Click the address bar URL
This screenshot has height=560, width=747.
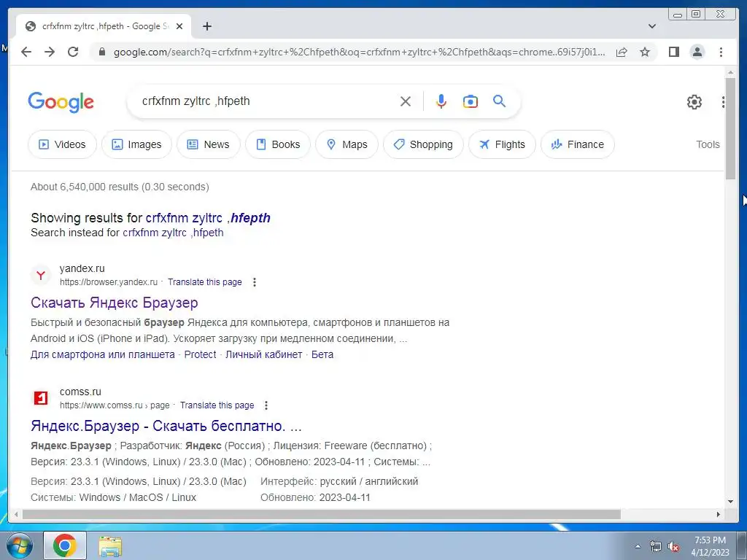359,52
